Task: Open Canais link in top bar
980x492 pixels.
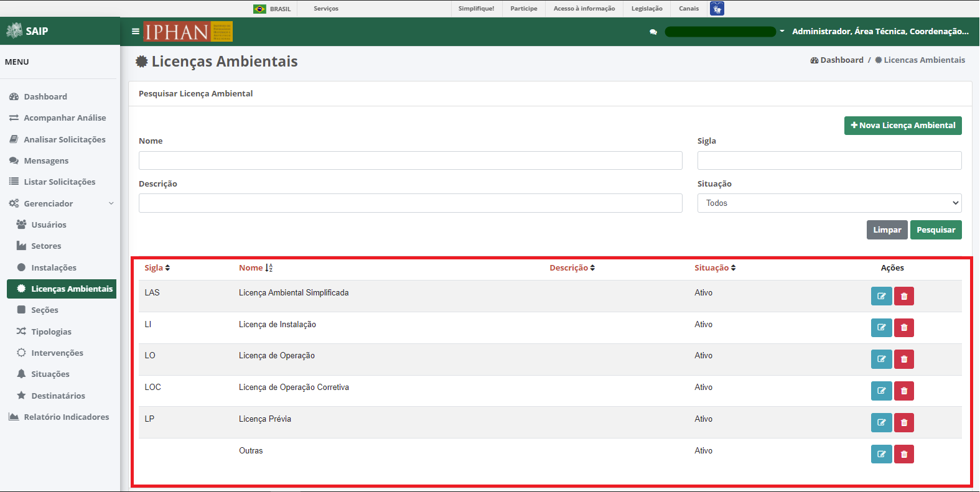Action: coord(689,9)
